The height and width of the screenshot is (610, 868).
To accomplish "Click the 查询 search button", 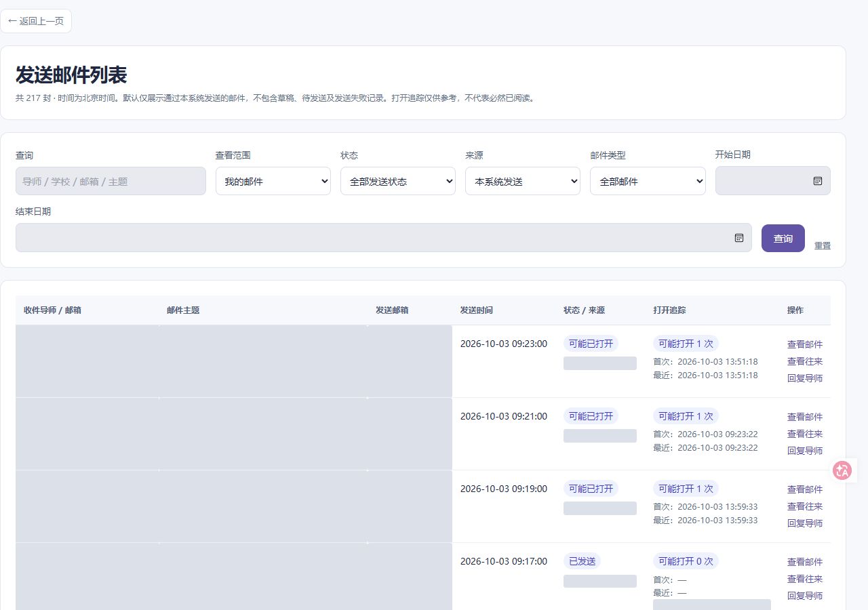I will click(783, 238).
